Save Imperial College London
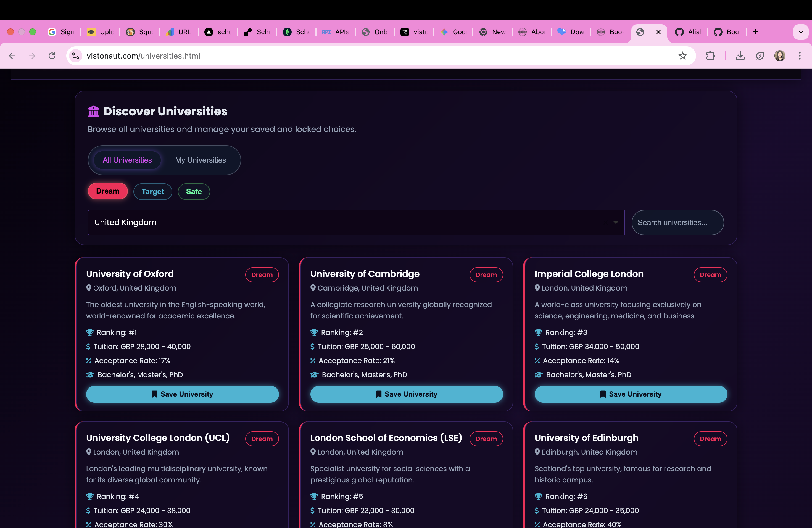Image resolution: width=812 pixels, height=528 pixels. click(631, 394)
